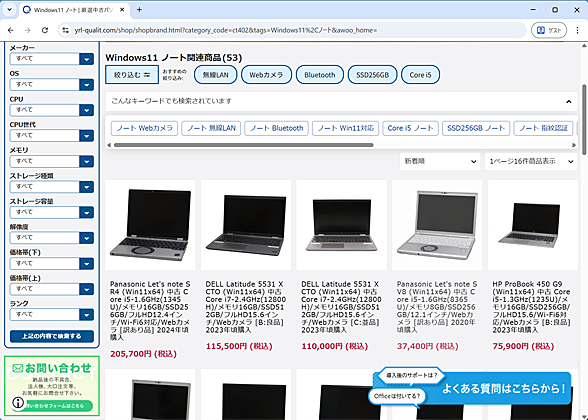Open the 110,000円 DELL Latitude 5531 image
The width and height of the screenshot is (588, 420).
(342, 225)
